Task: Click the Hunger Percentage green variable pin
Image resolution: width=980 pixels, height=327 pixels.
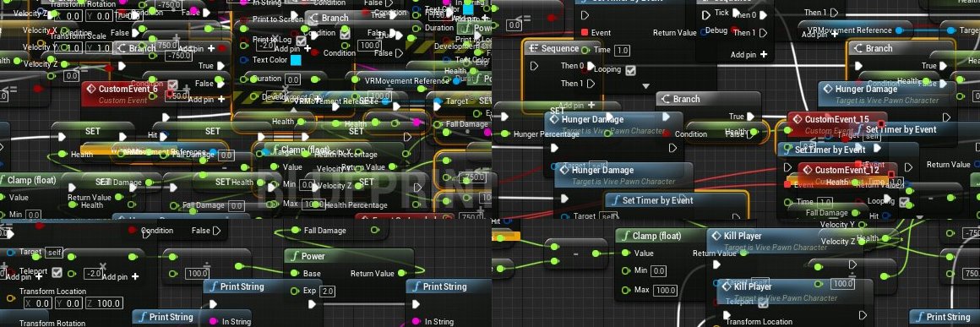Action: (x=504, y=134)
